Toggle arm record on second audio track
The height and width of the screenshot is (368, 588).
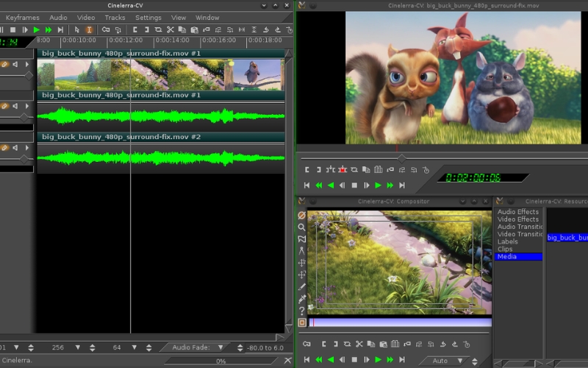(x=4, y=148)
